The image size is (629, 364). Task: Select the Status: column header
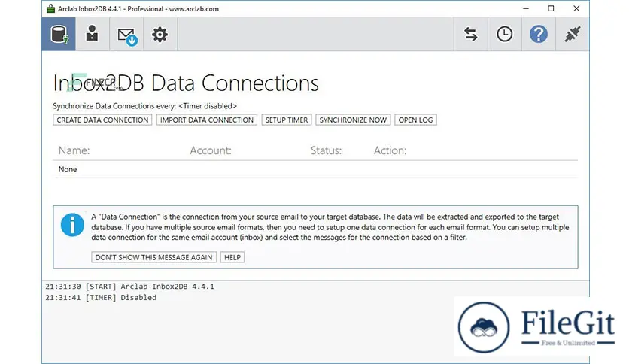point(326,150)
